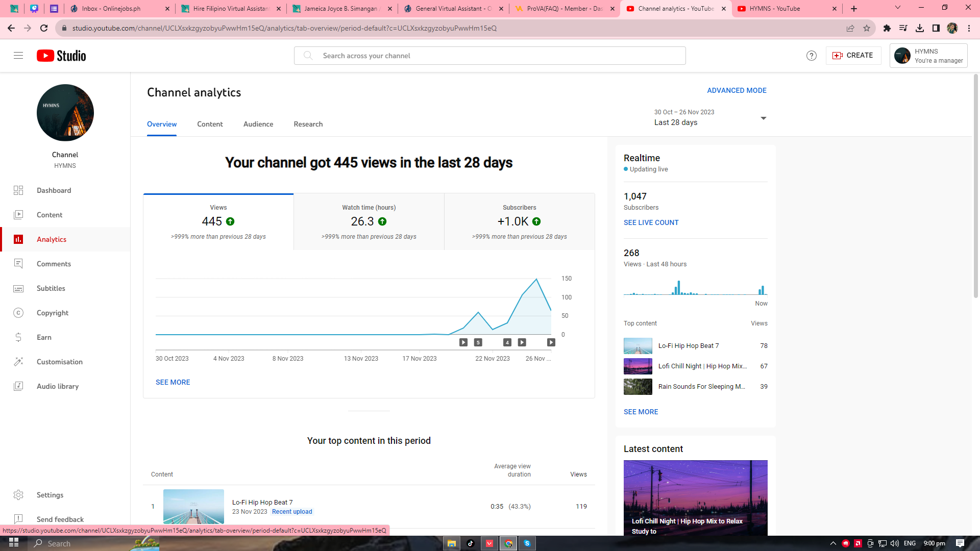Open Customisation from the sidebar
This screenshot has height=551, width=980.
59,362
